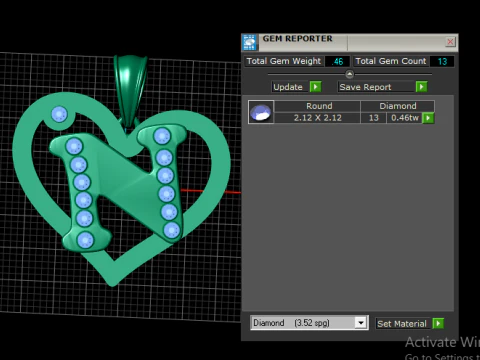Click the Total Gem Weight label
Viewport: 480px width, 360px height.
tap(284, 61)
